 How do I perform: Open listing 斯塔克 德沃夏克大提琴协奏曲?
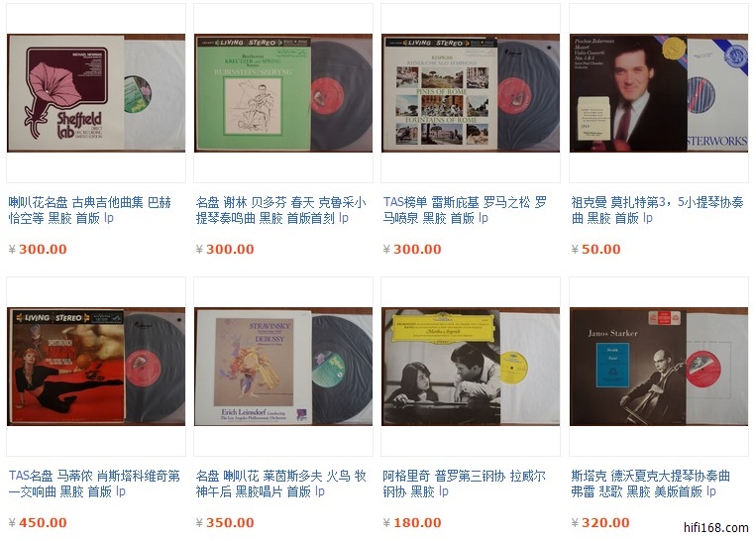(650, 484)
